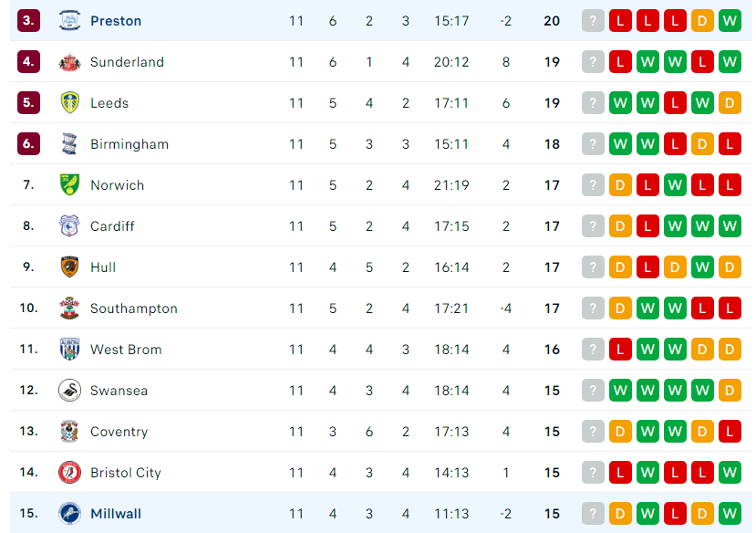The height and width of the screenshot is (533, 756).
Task: Click the Leeds club crest icon
Action: pyautogui.click(x=69, y=103)
